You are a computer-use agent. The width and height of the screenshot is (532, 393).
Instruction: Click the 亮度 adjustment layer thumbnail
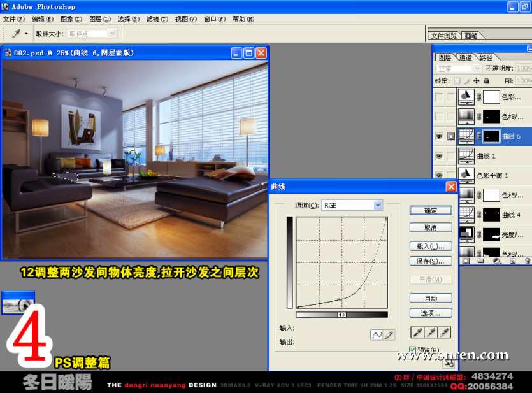pyautogui.click(x=466, y=234)
